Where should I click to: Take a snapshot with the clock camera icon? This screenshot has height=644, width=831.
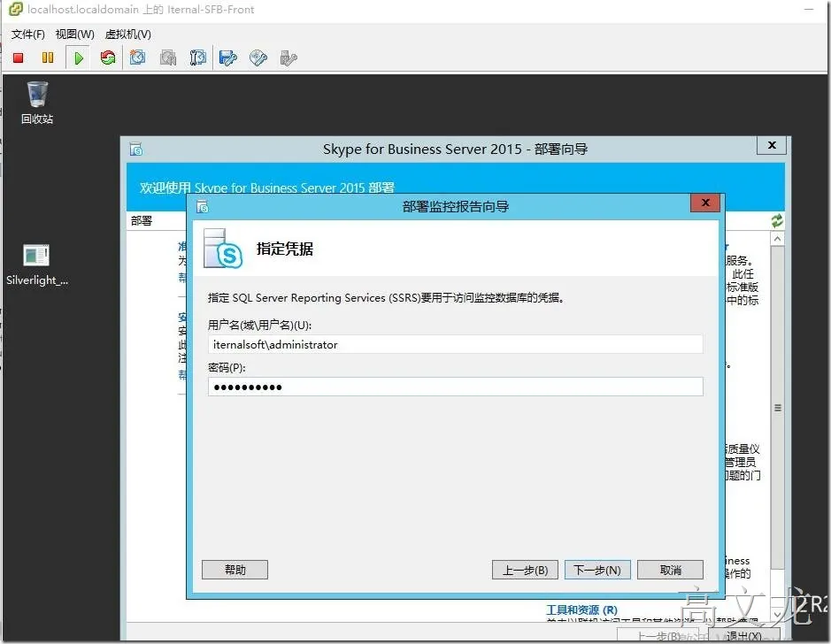coord(138,57)
